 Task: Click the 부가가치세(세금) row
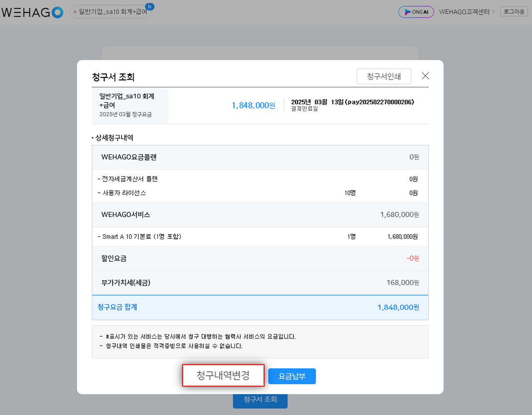click(x=260, y=282)
